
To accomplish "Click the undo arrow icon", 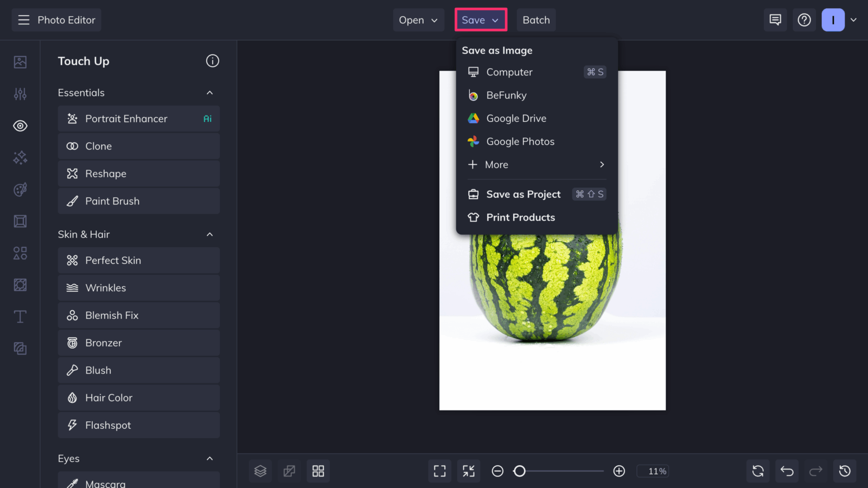I will [787, 471].
